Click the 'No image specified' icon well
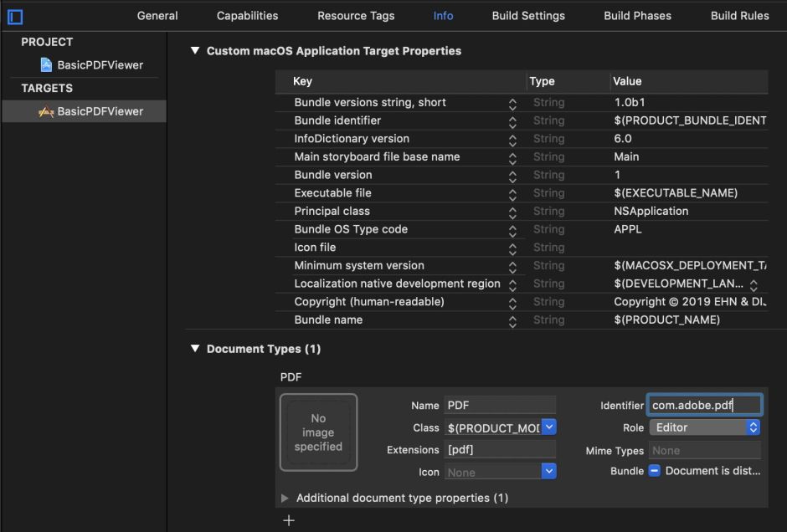This screenshot has width=787, height=532. [x=318, y=432]
